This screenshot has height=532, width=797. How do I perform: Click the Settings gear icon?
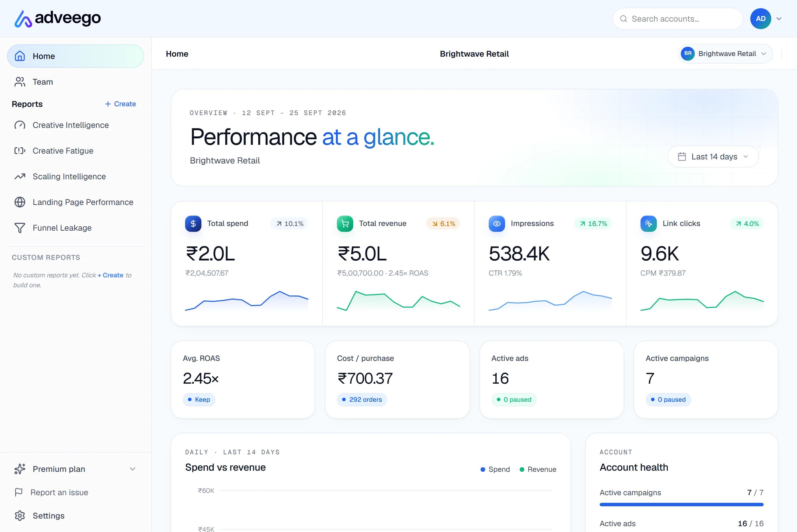[20, 516]
